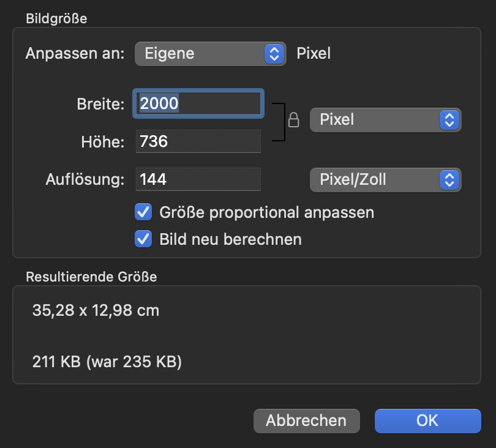The width and height of the screenshot is (496, 448).
Task: Click the file size text "211 KB (war 235 KB)"
Action: coord(107,362)
